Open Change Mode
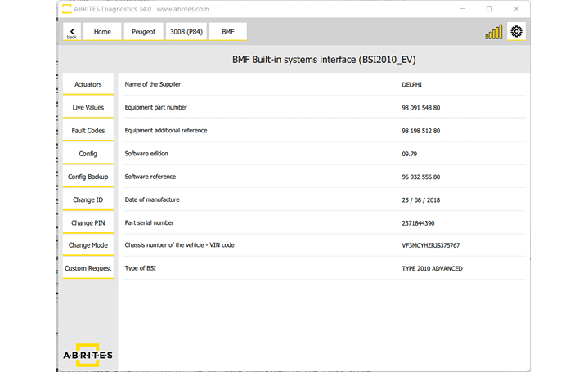Screen dimensions: 588x372 88,245
